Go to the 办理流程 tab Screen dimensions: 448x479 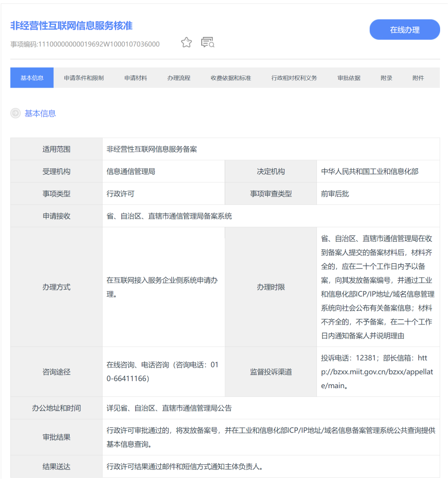[179, 78]
